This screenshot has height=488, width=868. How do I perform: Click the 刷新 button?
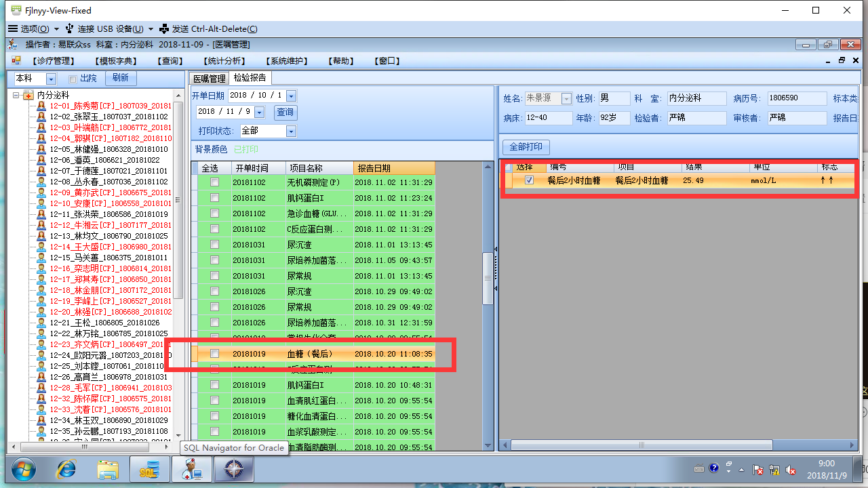coord(121,78)
